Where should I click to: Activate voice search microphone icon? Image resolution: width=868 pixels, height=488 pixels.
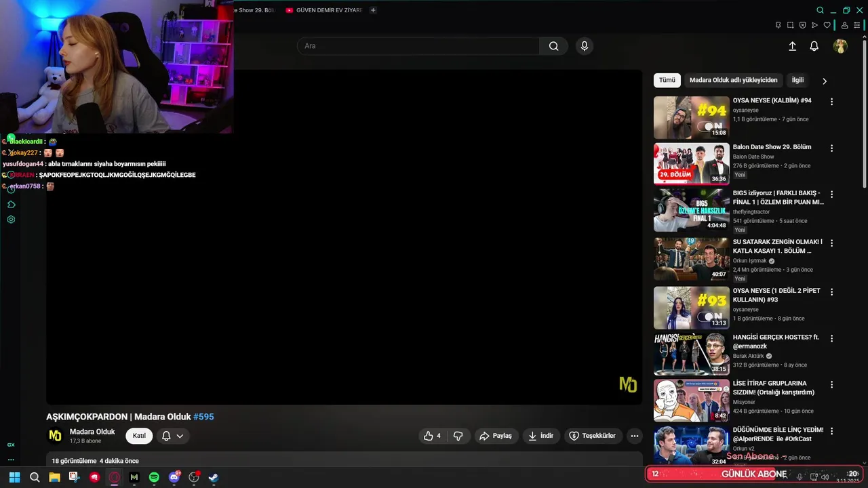coord(585,46)
